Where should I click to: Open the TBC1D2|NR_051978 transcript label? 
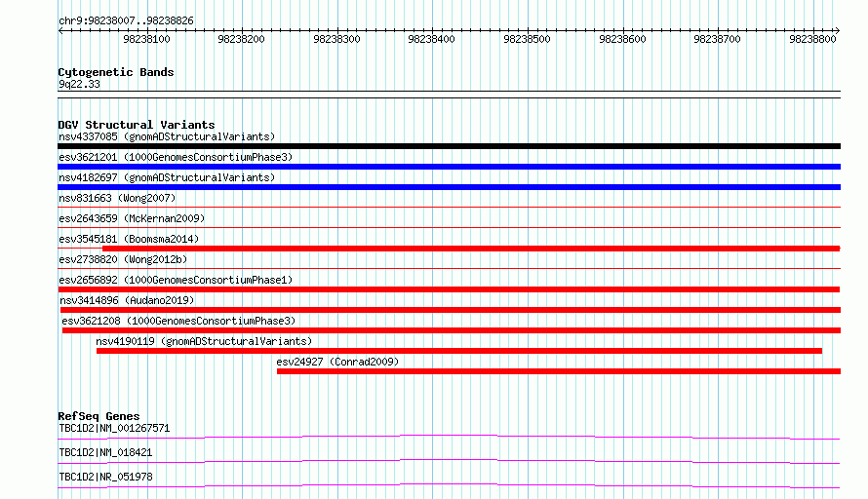(105, 477)
